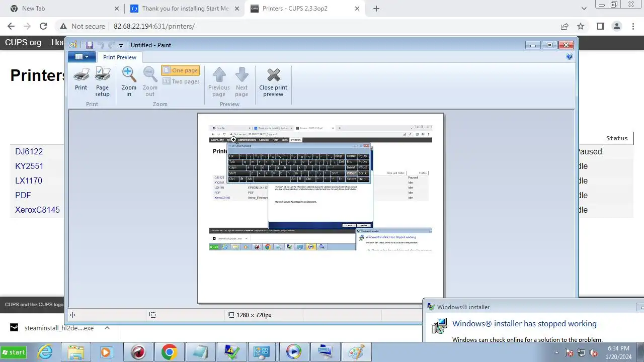Click the Undo arrow in Paint title bar
The height and width of the screenshot is (362, 644).
(101, 45)
